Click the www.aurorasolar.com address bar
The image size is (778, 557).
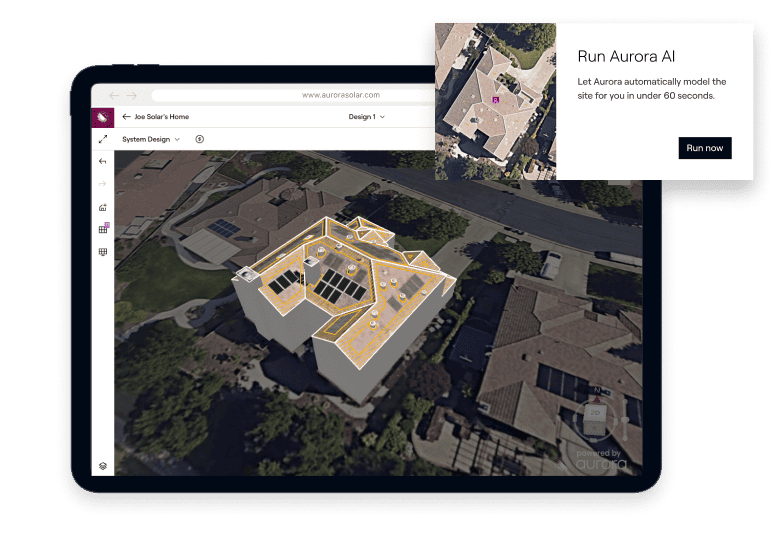(294, 95)
